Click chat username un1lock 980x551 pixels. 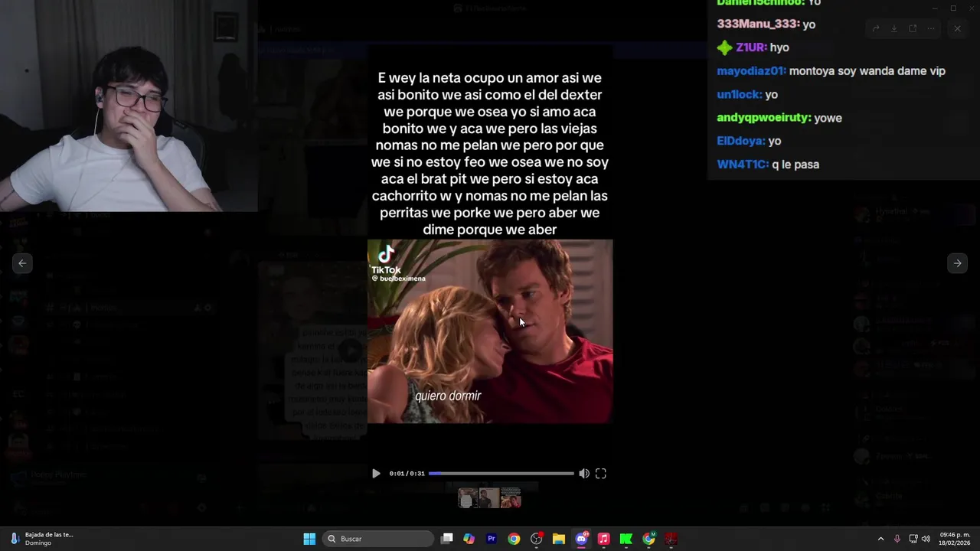[x=740, y=94]
